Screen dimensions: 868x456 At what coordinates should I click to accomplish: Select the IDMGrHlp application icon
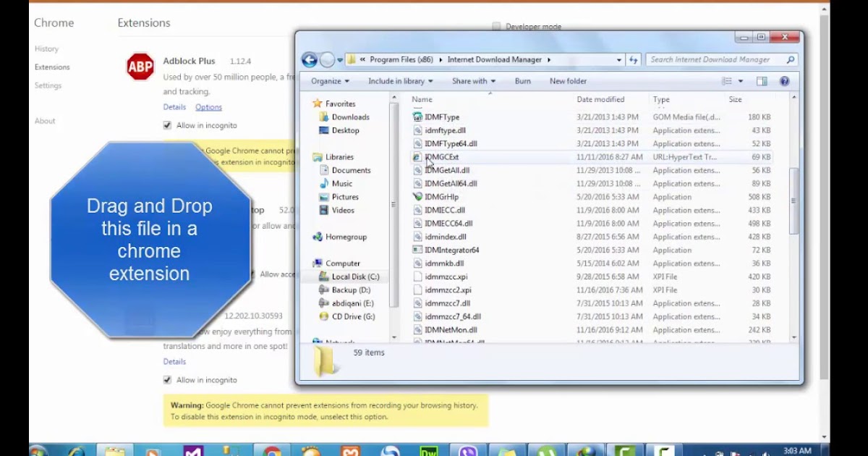coord(417,197)
